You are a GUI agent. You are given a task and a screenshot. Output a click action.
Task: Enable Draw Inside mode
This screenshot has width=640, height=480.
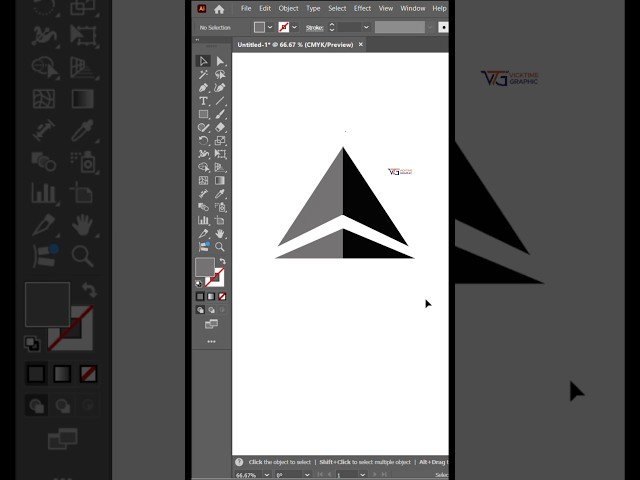222,310
